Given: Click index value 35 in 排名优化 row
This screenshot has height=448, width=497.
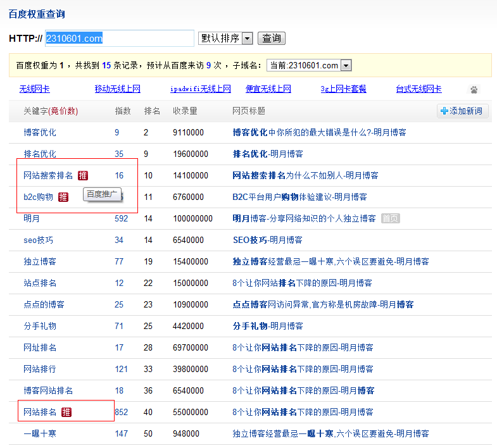Looking at the screenshot, I should 119,154.
